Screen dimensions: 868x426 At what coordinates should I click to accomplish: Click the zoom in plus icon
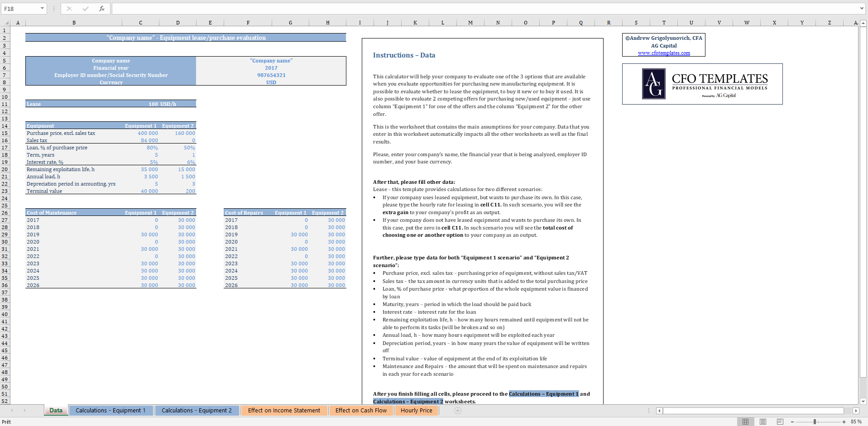(844, 421)
